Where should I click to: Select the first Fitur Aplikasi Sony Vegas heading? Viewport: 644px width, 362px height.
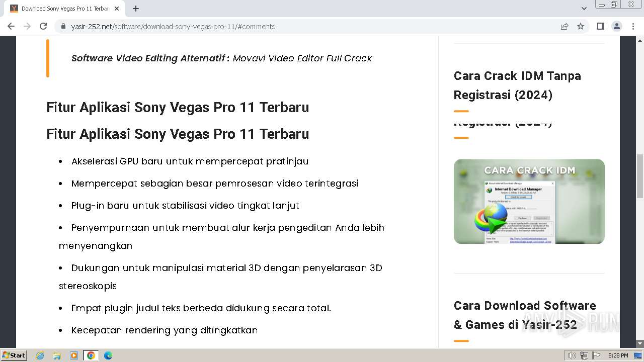pos(178,107)
